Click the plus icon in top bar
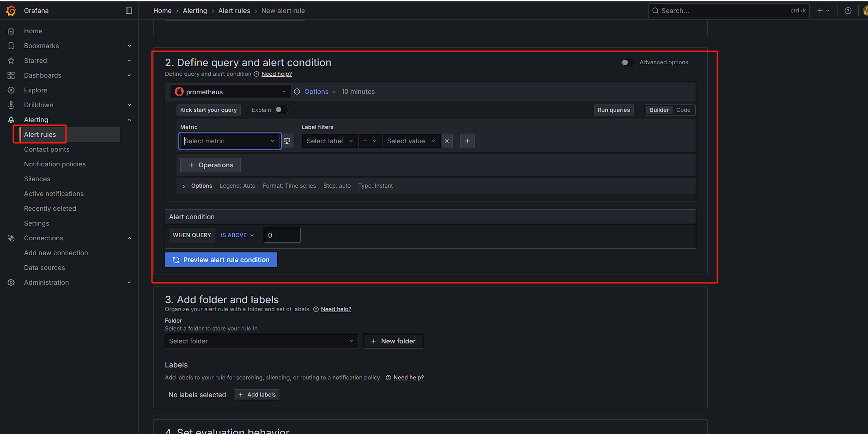Viewport: 868px width, 434px height. click(x=820, y=11)
